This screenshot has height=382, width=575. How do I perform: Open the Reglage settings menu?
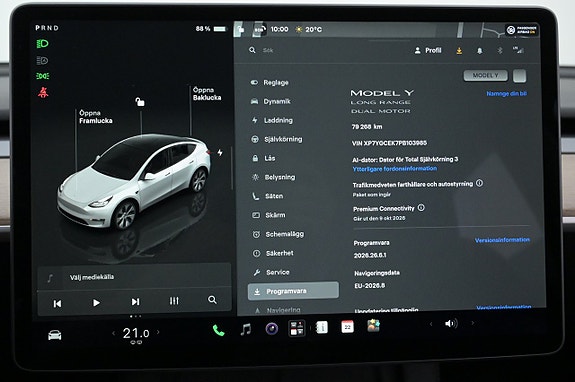270,82
